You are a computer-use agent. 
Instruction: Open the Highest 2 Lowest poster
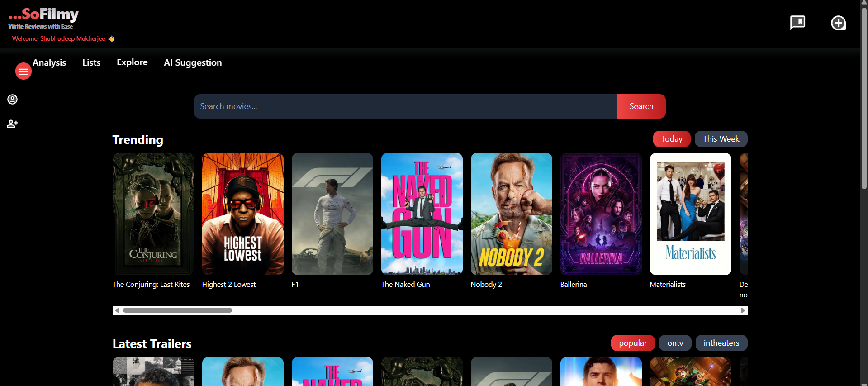pos(243,214)
